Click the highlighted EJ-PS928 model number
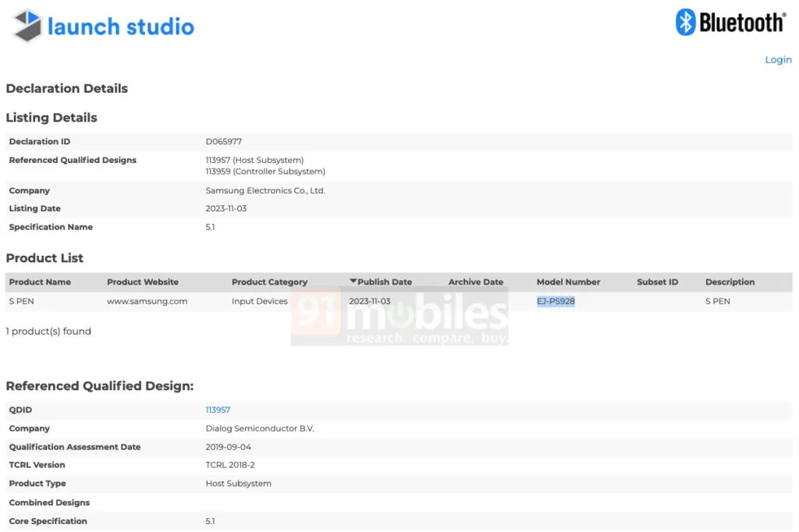 (x=556, y=301)
